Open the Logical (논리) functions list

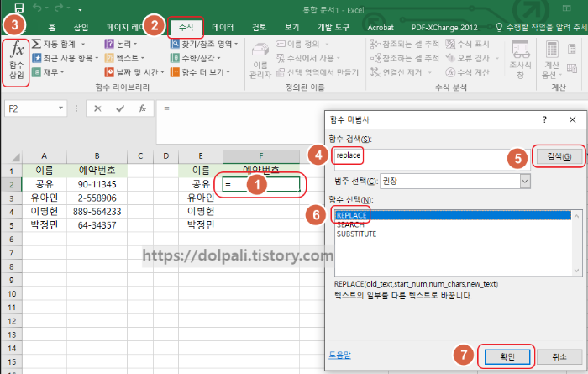click(x=121, y=44)
